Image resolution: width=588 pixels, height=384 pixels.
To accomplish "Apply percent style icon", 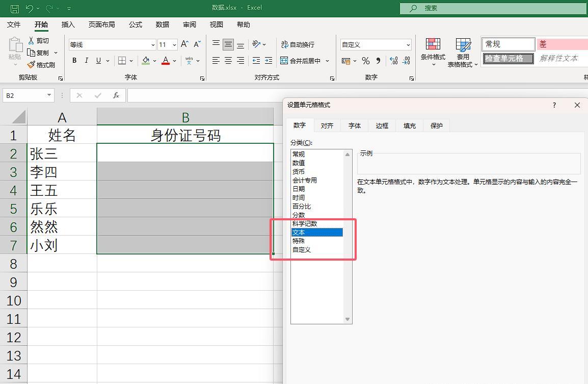I will pyautogui.click(x=366, y=61).
